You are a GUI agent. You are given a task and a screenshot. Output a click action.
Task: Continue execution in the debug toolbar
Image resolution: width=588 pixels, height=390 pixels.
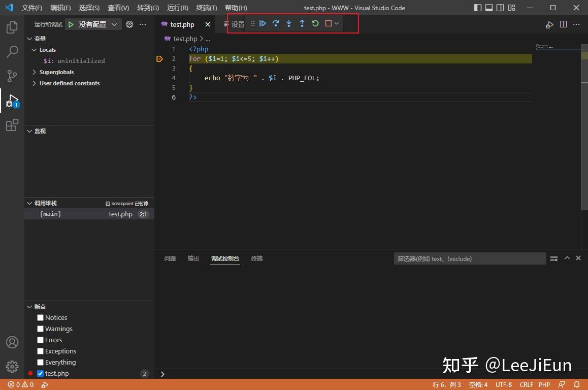pos(263,23)
